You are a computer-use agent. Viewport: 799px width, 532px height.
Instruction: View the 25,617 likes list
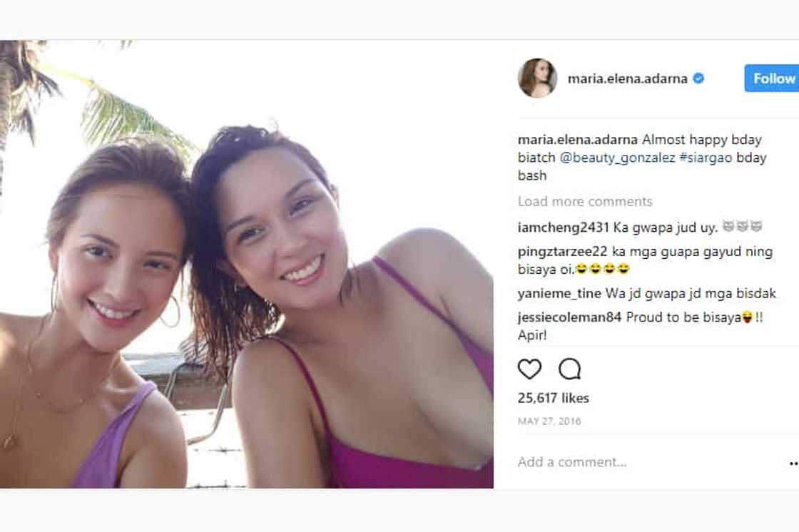(x=554, y=398)
